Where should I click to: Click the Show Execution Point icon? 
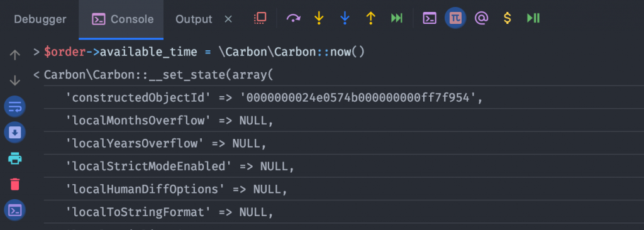click(260, 18)
